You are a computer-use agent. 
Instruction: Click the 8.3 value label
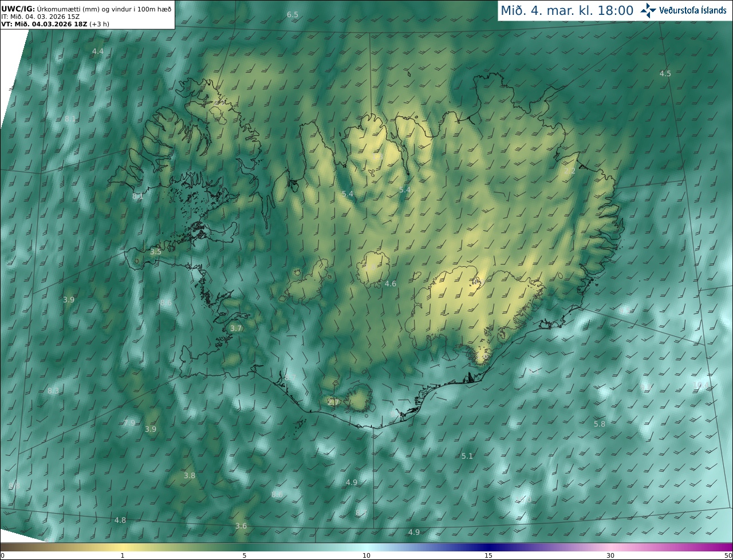[x=53, y=391]
